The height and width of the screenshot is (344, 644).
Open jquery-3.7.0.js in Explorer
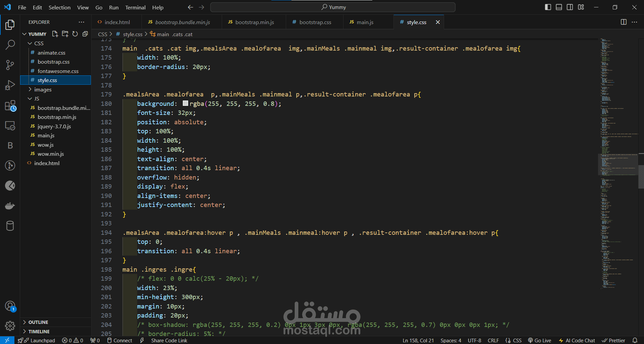pyautogui.click(x=54, y=126)
